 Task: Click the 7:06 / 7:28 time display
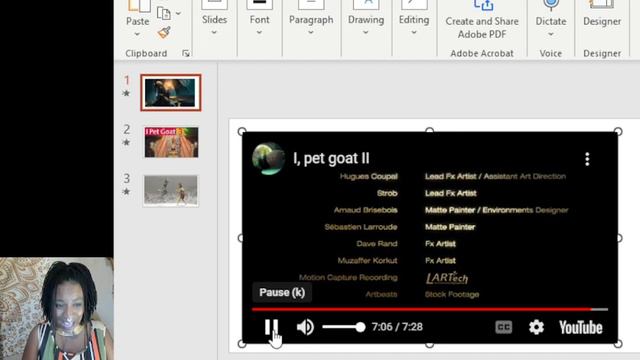(397, 327)
